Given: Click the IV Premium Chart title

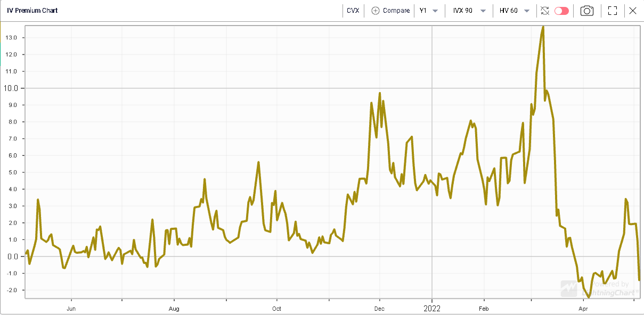Looking at the screenshot, I should 32,11.
